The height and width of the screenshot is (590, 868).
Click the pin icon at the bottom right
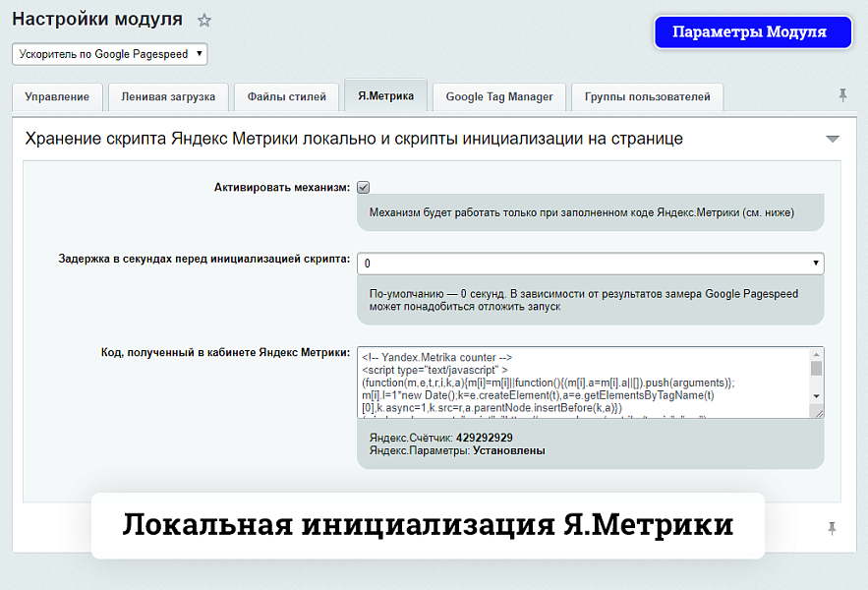coord(833,528)
